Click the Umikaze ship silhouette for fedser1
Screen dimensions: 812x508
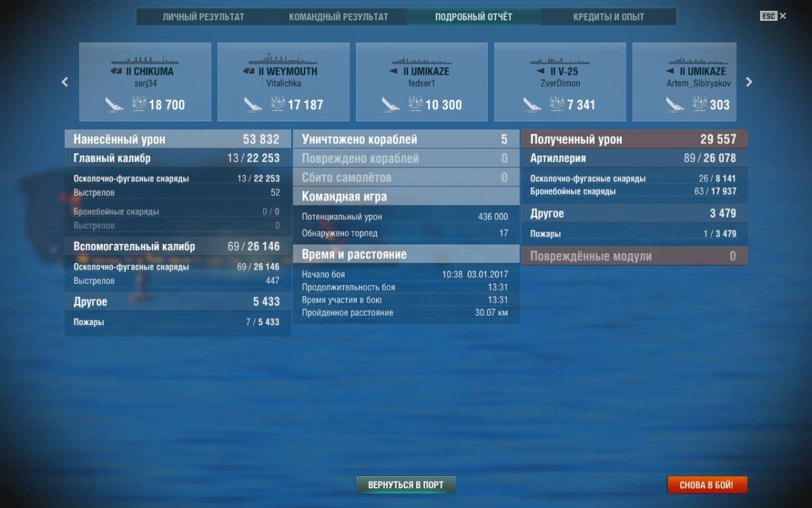click(x=421, y=59)
